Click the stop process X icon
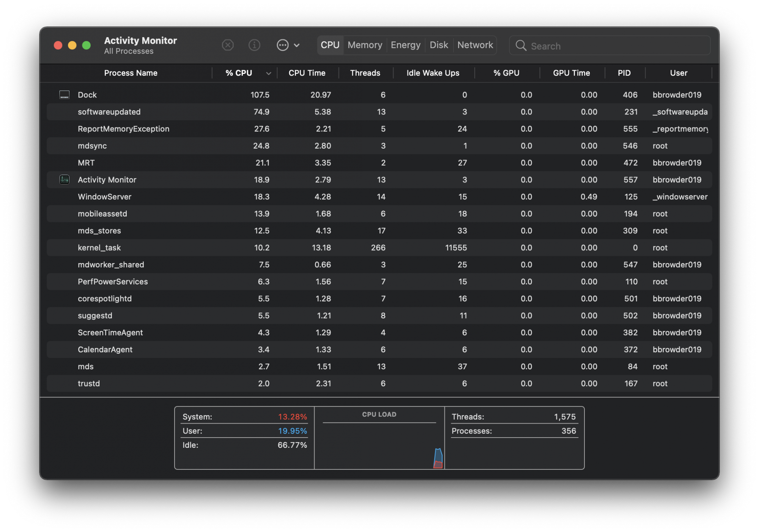The image size is (759, 532). coord(228,45)
